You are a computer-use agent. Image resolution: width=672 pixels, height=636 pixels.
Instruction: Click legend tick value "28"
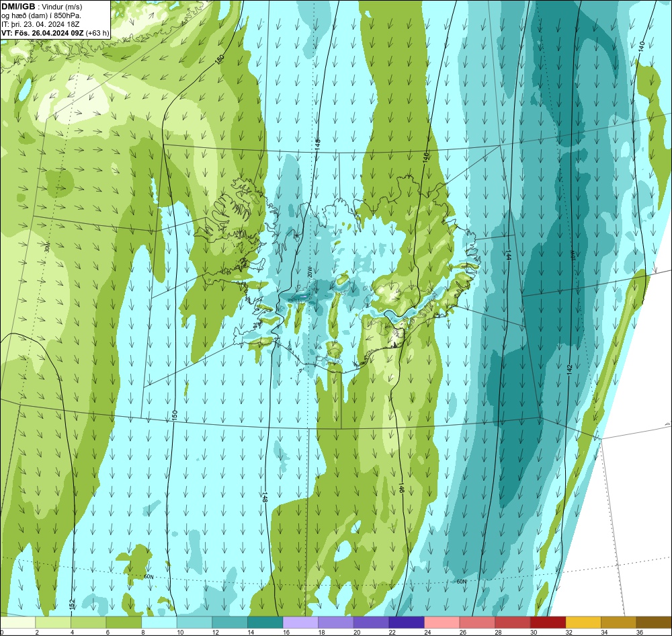click(x=499, y=632)
